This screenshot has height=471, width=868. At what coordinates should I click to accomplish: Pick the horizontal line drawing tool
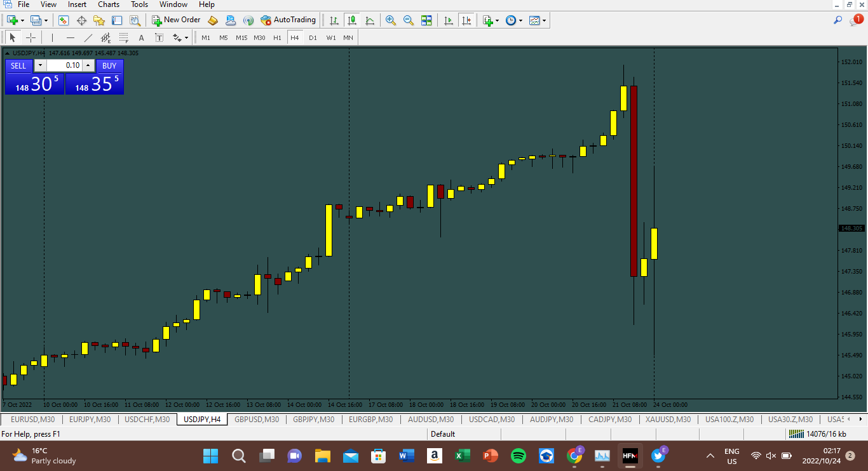(71, 37)
